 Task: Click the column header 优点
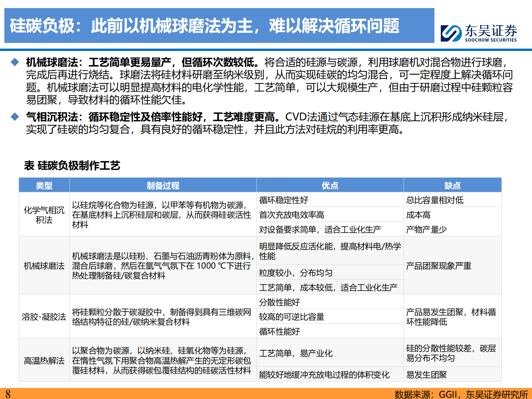[x=330, y=185]
